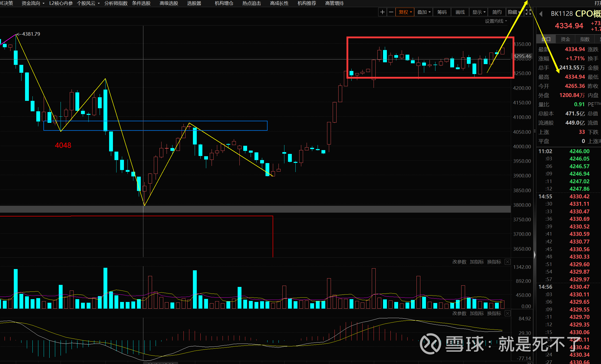
Task: Open 高级选股 advanced screening
Action: tap(169, 3)
